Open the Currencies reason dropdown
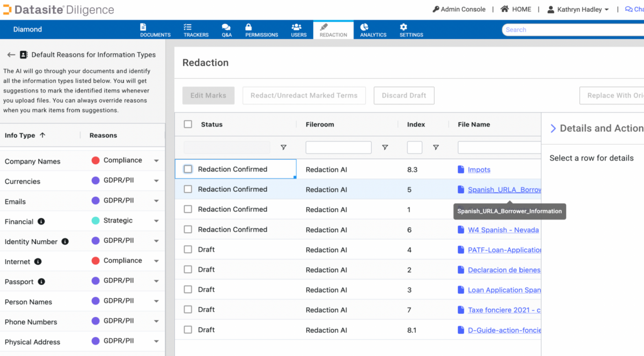The image size is (644, 356). (157, 181)
